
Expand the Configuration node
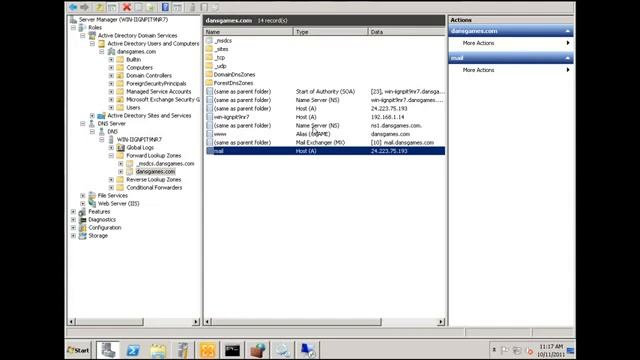click(x=73, y=228)
